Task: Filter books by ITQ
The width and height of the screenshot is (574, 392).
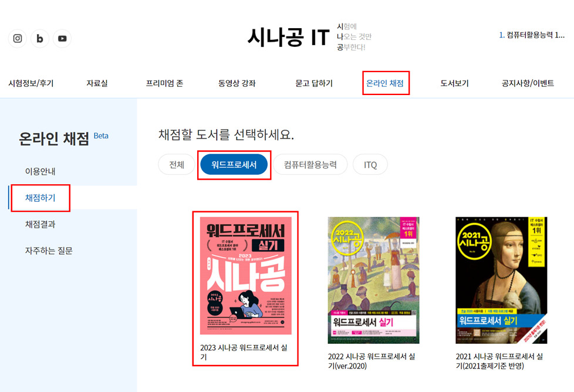Action: pos(370,165)
